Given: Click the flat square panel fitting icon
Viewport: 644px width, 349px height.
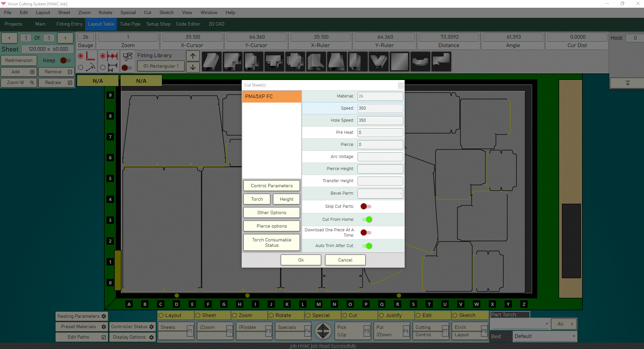Looking at the screenshot, I should pos(400,62).
